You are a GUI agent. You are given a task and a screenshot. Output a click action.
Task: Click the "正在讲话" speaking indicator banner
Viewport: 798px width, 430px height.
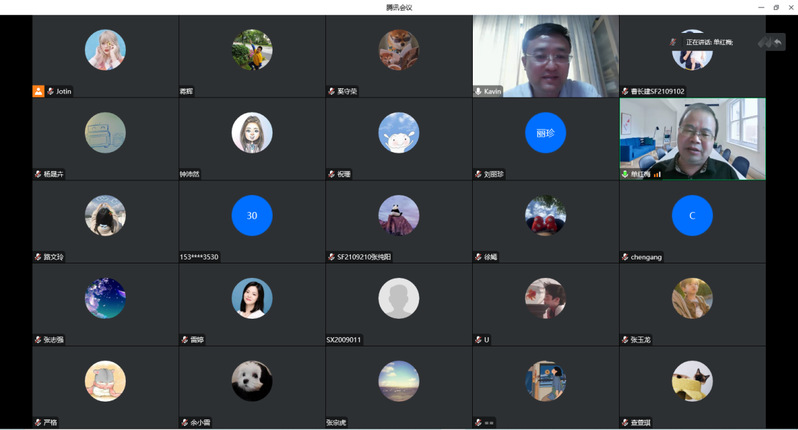tap(709, 42)
